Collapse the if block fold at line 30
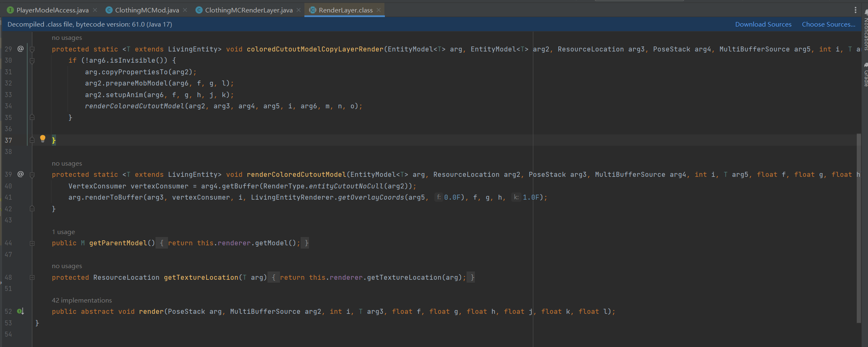The width and height of the screenshot is (868, 347). [32, 61]
